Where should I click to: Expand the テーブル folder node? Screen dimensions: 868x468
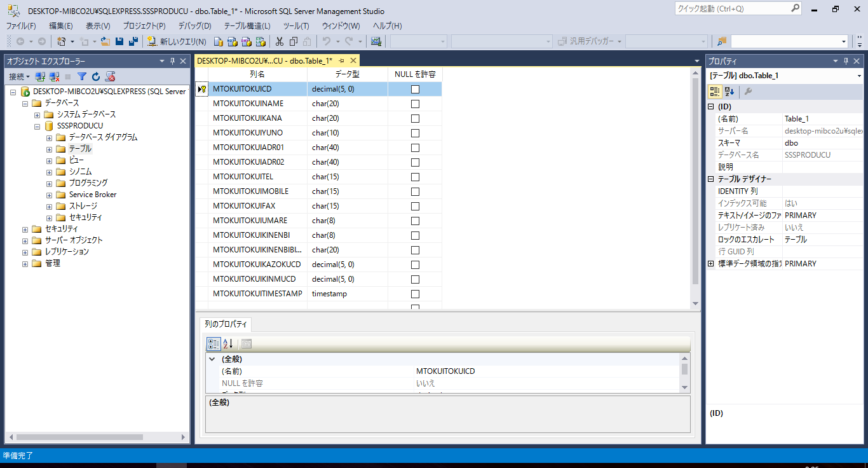(49, 149)
